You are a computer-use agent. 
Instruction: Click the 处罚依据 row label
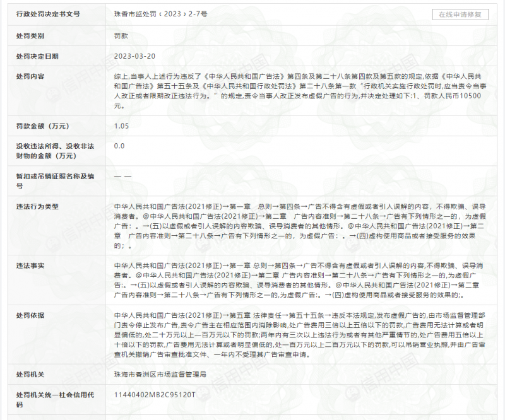click(x=30, y=315)
